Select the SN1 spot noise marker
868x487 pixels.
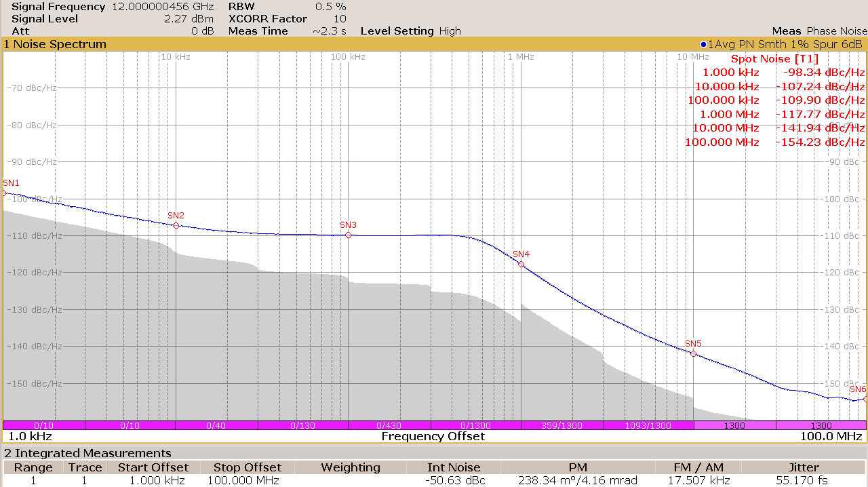3,193
